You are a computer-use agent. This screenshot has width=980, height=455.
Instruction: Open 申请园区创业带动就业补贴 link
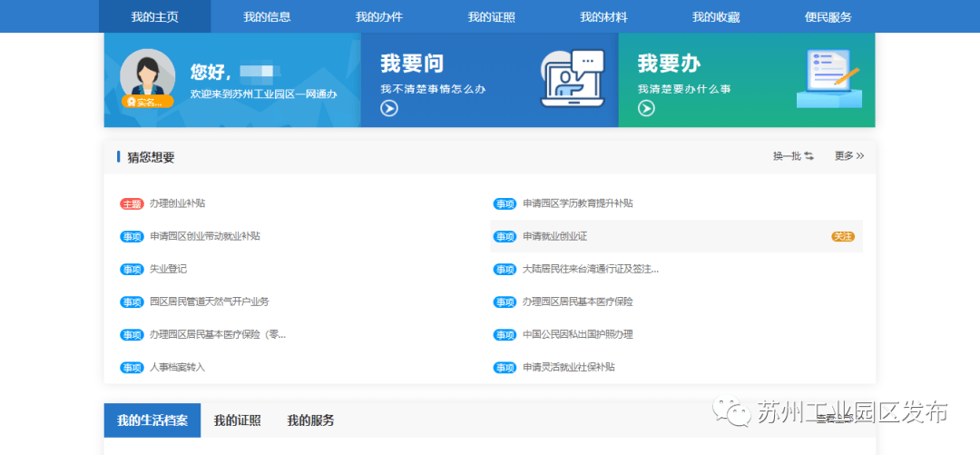pyautogui.click(x=205, y=236)
